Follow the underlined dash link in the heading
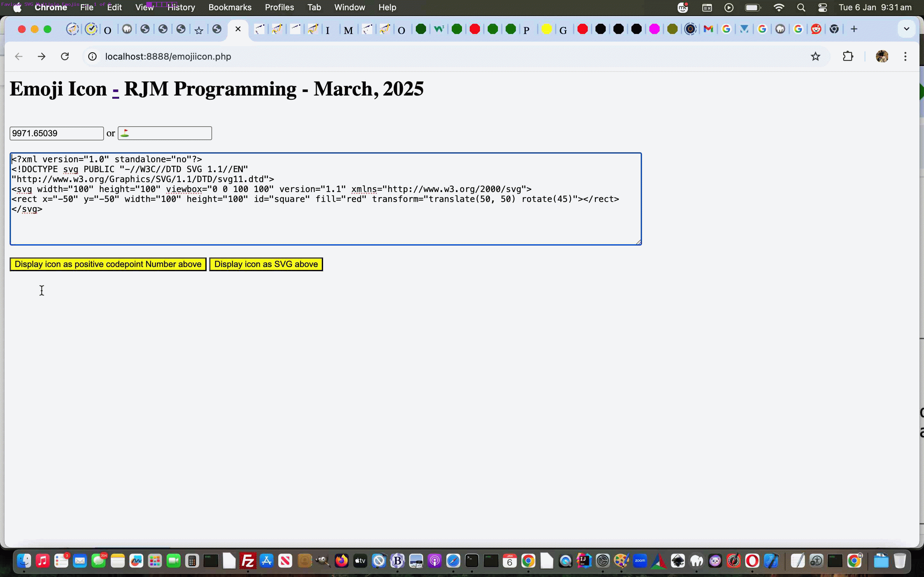This screenshot has height=577, width=924. click(115, 90)
